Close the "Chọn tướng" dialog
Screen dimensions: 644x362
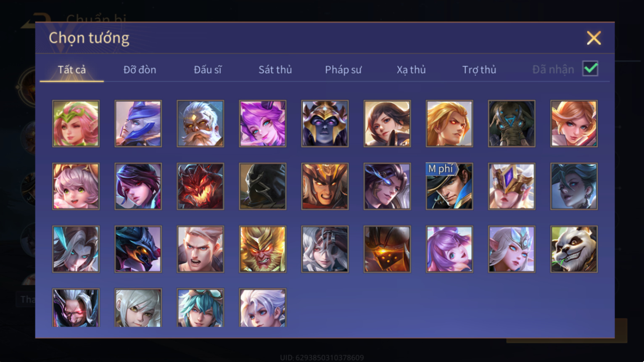pyautogui.click(x=594, y=38)
